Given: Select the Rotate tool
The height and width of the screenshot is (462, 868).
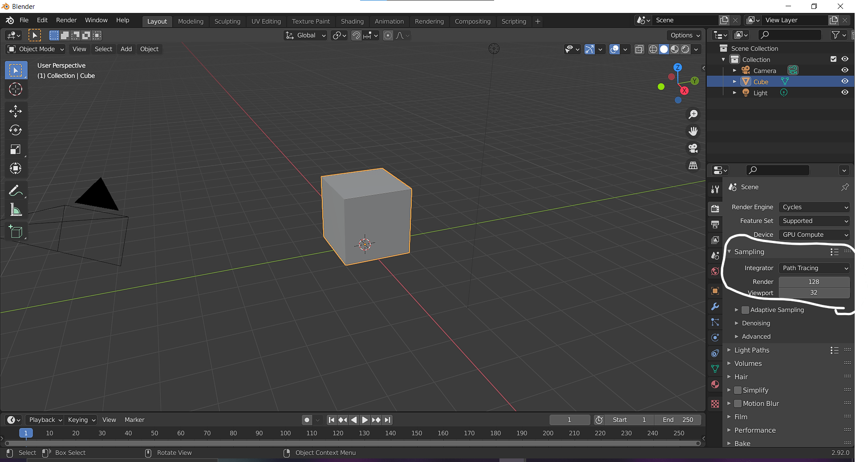Looking at the screenshot, I should tap(16, 130).
